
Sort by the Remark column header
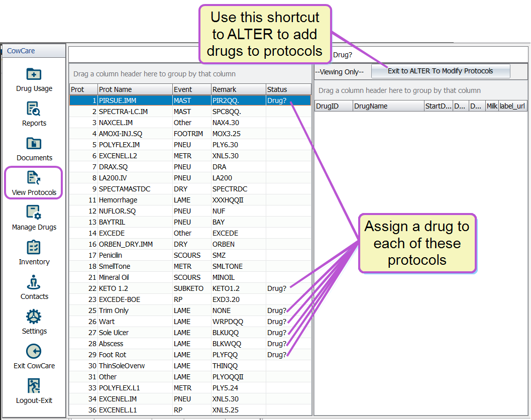(238, 89)
